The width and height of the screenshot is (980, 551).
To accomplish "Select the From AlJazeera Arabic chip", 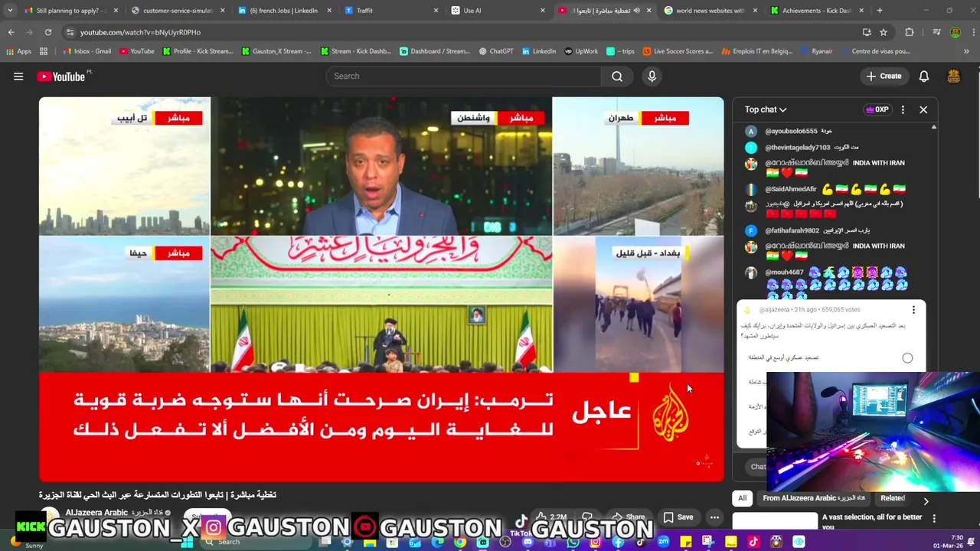I will (813, 498).
